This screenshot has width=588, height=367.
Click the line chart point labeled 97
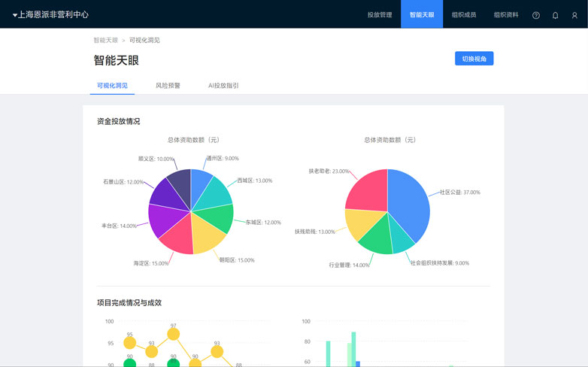click(x=173, y=334)
